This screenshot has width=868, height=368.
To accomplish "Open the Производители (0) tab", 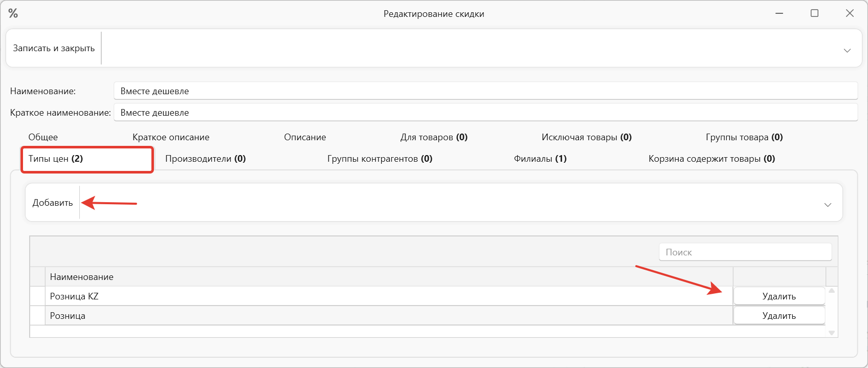I will [205, 159].
